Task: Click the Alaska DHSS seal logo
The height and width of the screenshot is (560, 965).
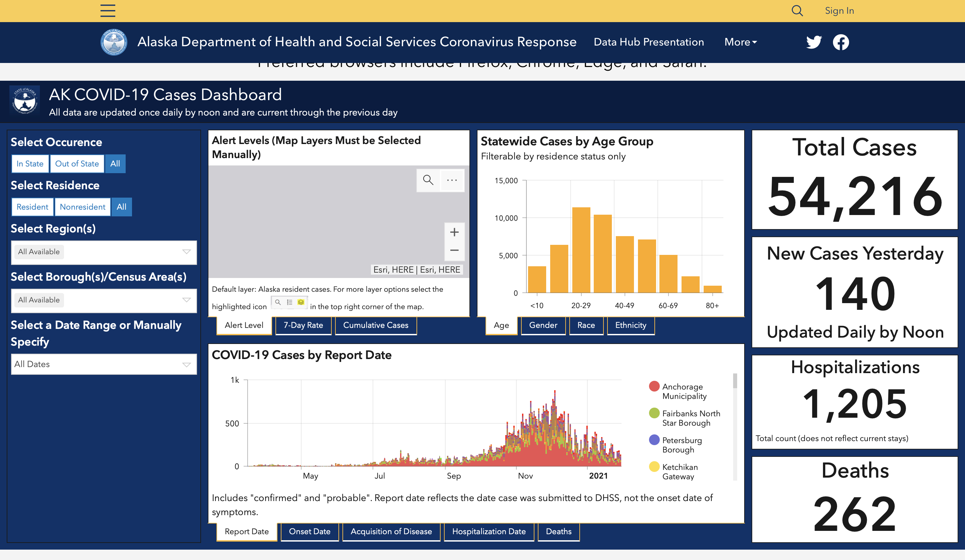Action: pos(113,42)
